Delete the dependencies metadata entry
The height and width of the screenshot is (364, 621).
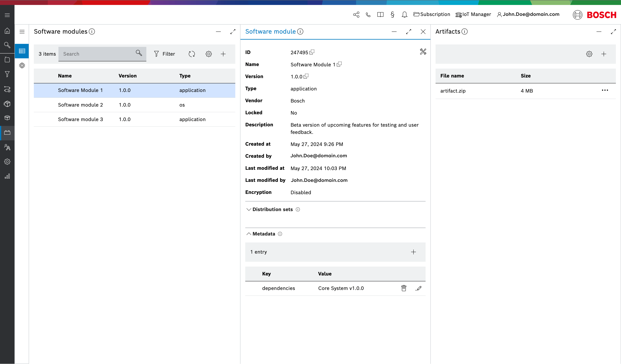point(404,288)
